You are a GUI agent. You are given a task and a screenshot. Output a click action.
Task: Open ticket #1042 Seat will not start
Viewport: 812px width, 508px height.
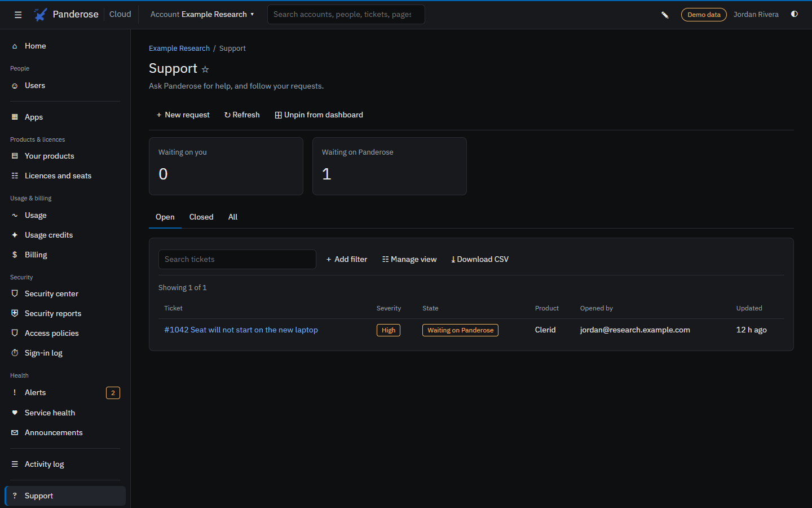pos(241,330)
